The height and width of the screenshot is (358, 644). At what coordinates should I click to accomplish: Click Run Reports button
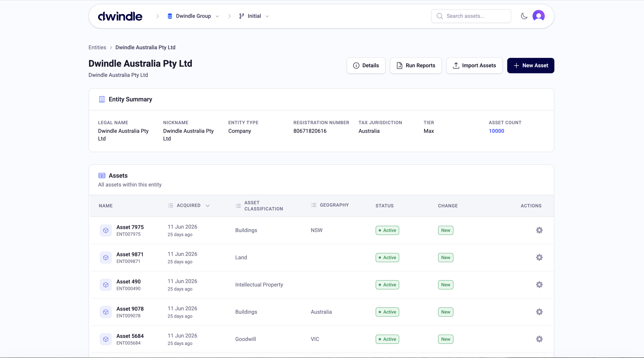(416, 66)
